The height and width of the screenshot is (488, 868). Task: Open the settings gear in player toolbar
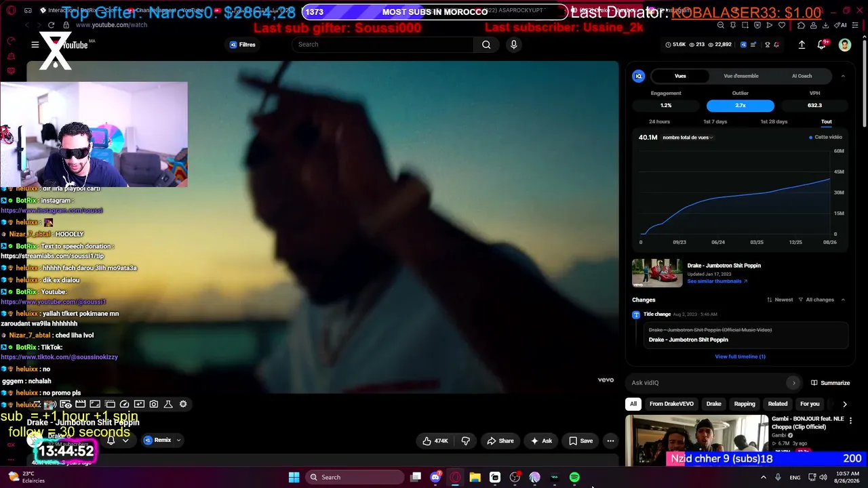[183, 404]
